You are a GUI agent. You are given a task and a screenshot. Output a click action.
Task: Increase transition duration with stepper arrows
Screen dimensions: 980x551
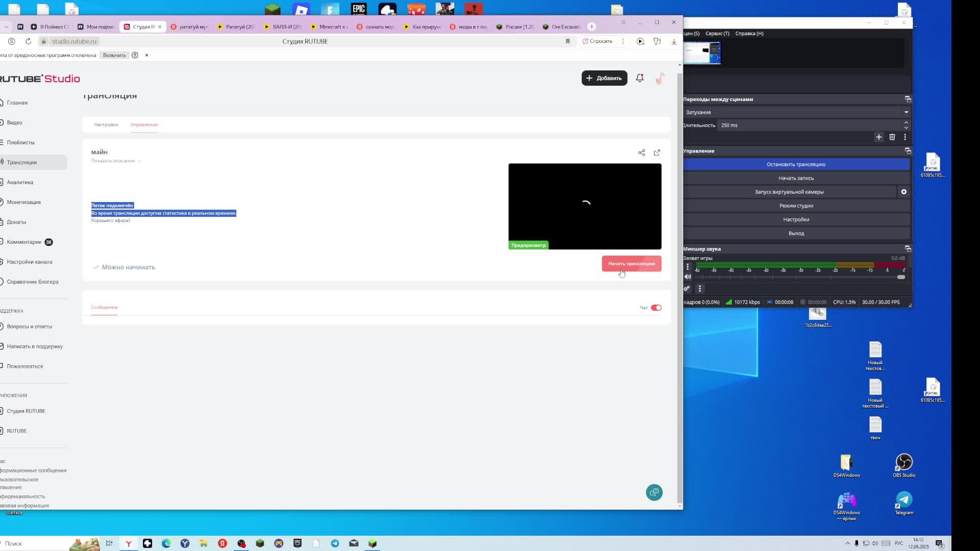pyautogui.click(x=906, y=122)
